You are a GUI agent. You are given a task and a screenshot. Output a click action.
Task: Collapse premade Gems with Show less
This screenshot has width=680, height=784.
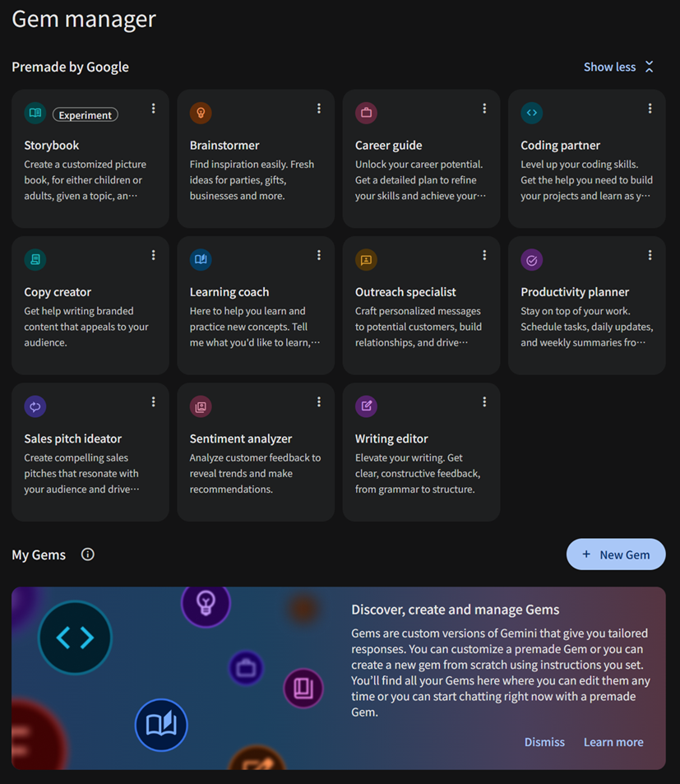click(618, 67)
